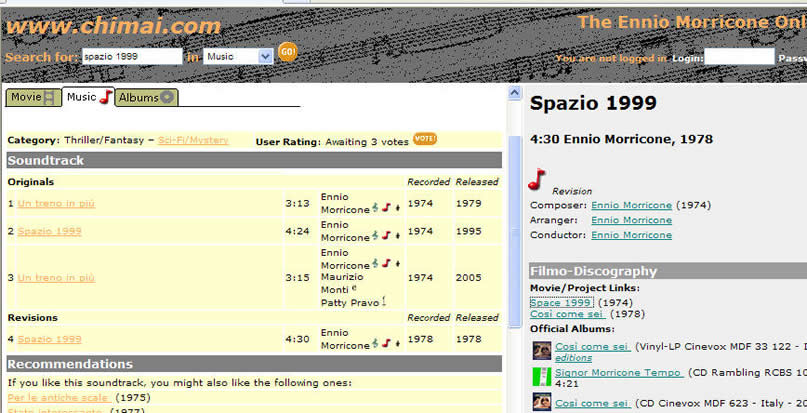This screenshot has width=807, height=413.
Task: Open the Vinyl-LP Così come sei cover thumbnail
Action: [541, 351]
